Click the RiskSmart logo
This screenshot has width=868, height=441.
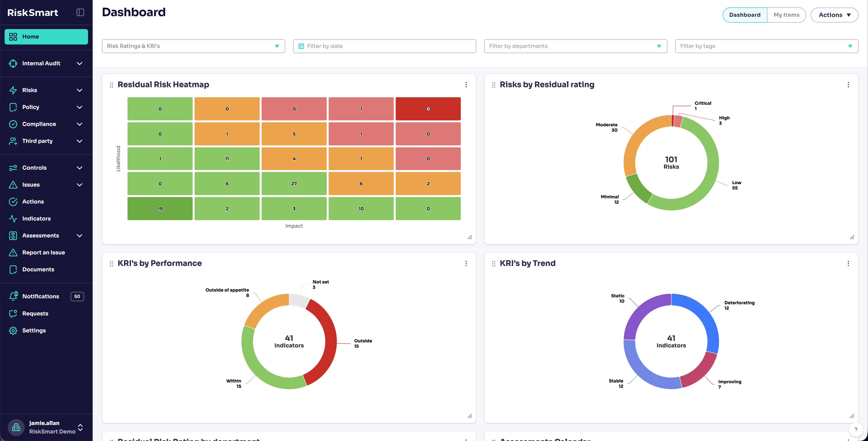33,13
